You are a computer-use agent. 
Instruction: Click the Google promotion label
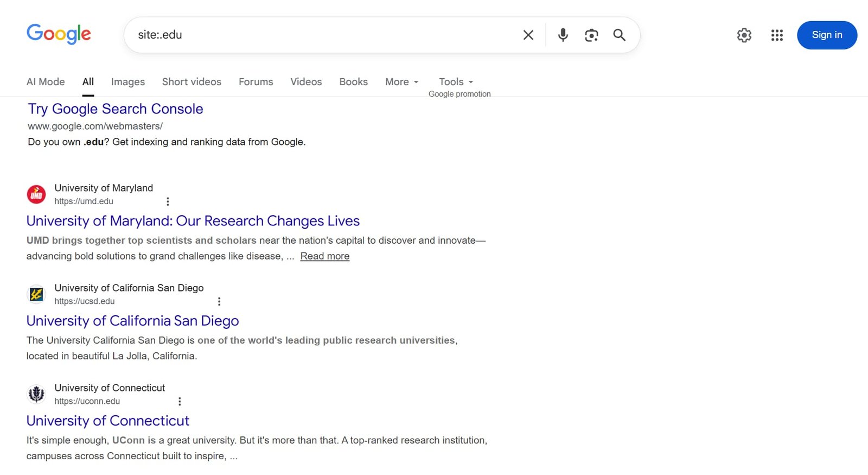click(459, 94)
